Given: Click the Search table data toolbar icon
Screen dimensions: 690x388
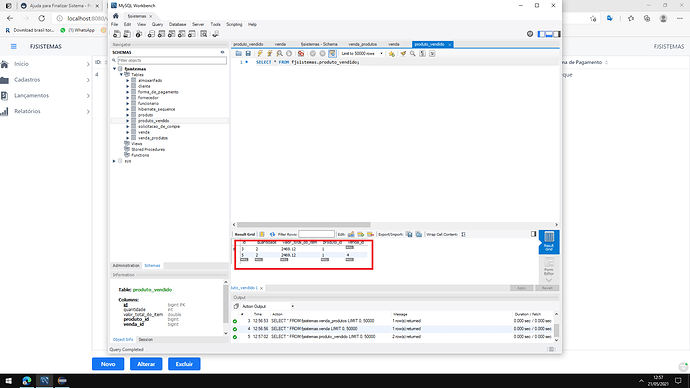Looking at the screenshot, I should click(204, 34).
